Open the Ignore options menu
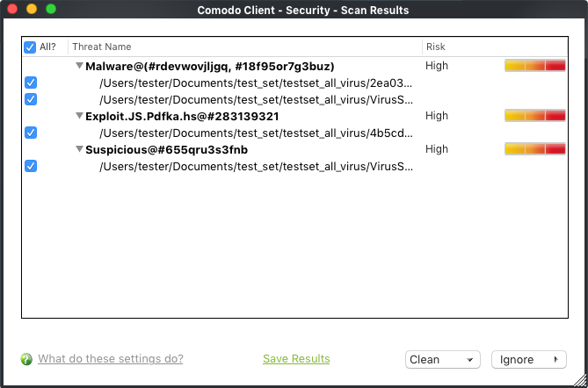The height and width of the screenshot is (388, 588). pyautogui.click(x=529, y=360)
